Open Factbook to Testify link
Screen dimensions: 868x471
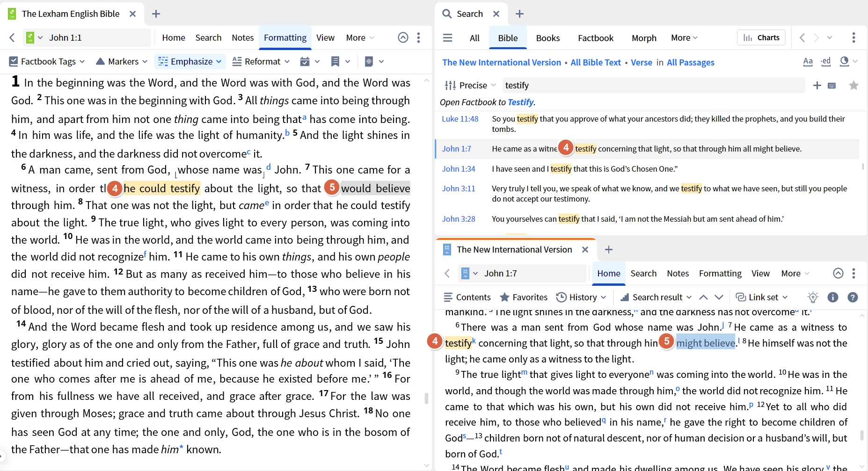[520, 102]
